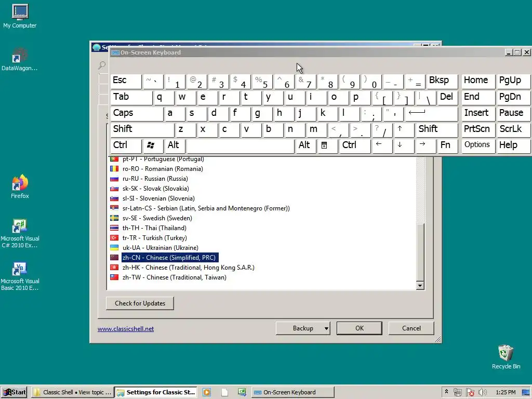
Task: Expand hidden tray icons chevron
Action: point(446,392)
